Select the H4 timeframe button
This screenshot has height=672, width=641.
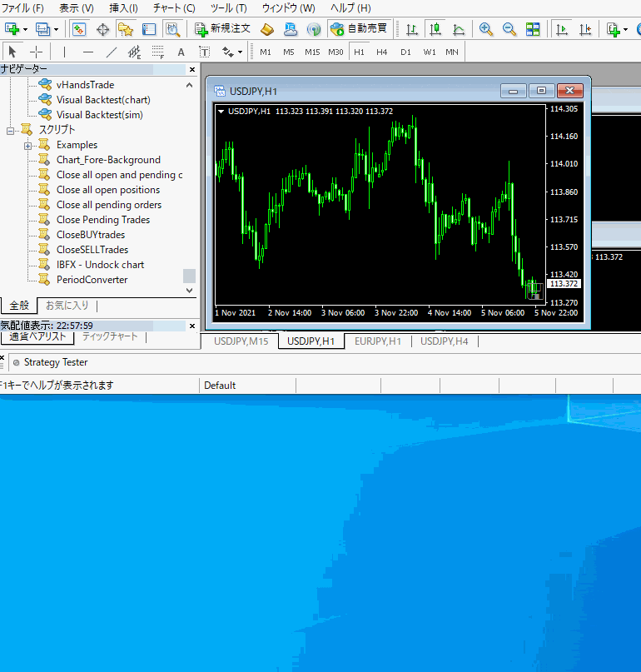(381, 52)
